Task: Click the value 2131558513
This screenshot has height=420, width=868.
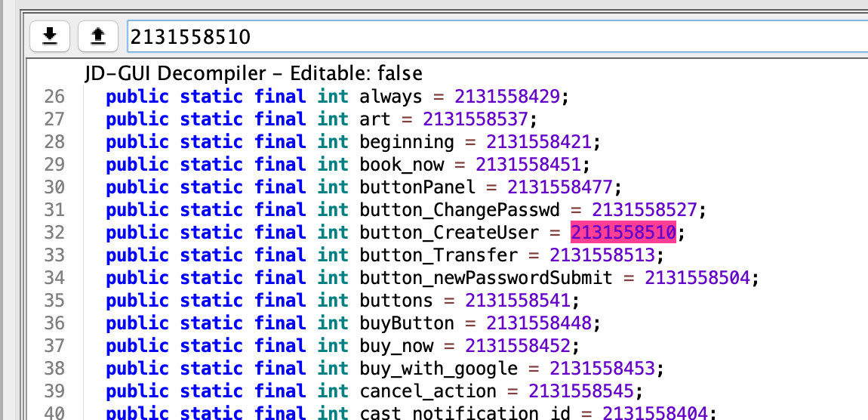Action: (602, 255)
